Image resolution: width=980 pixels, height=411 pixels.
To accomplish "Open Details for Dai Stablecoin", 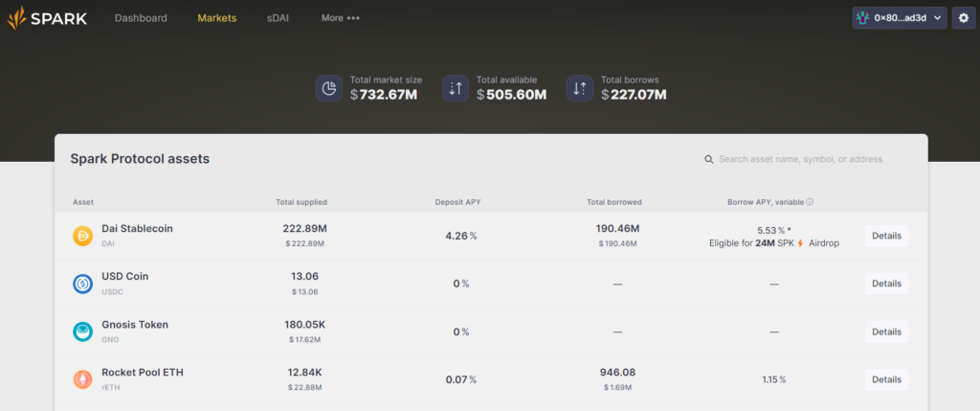I will (886, 236).
